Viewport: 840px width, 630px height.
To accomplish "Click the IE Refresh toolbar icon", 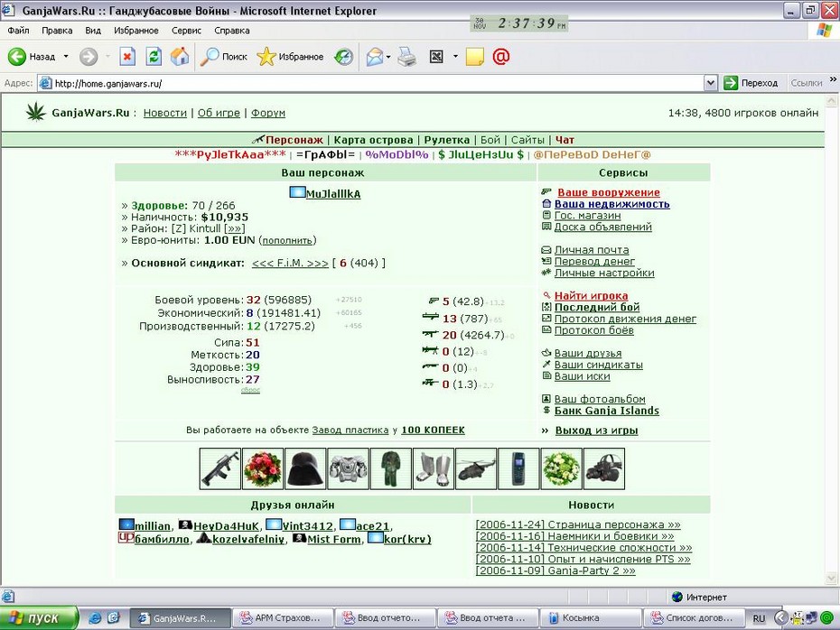I will point(154,56).
